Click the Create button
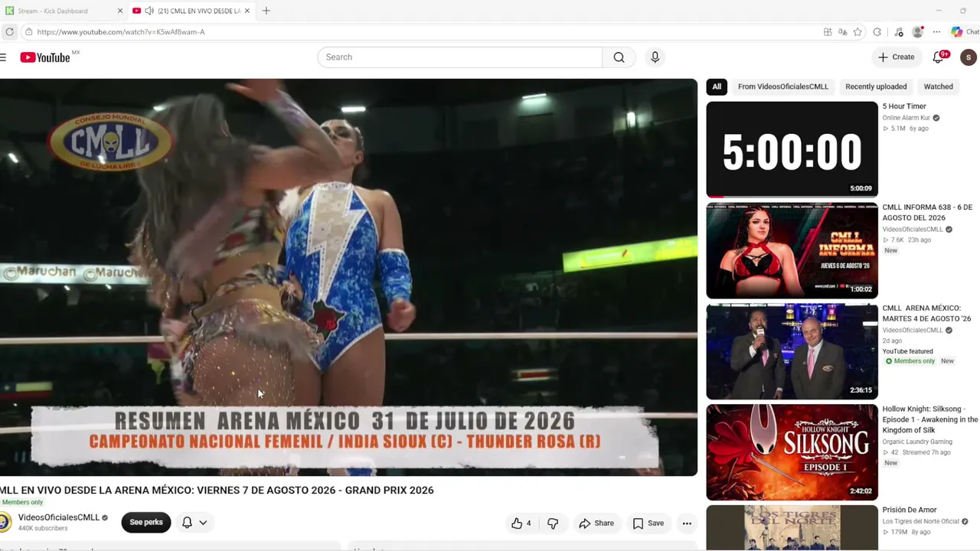 [896, 57]
